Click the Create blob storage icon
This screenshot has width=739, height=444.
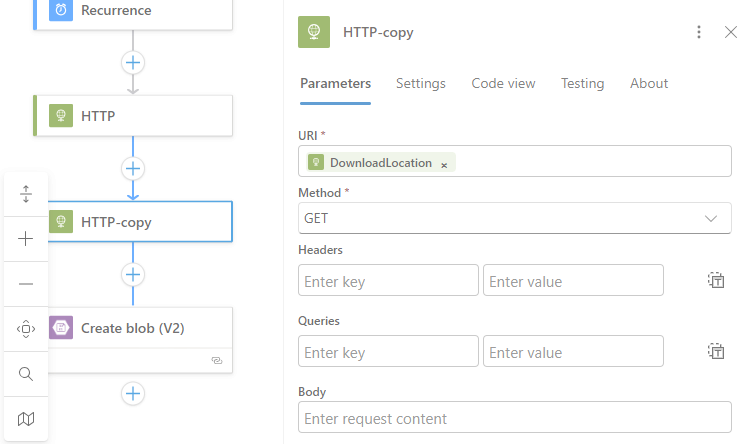[61, 328]
